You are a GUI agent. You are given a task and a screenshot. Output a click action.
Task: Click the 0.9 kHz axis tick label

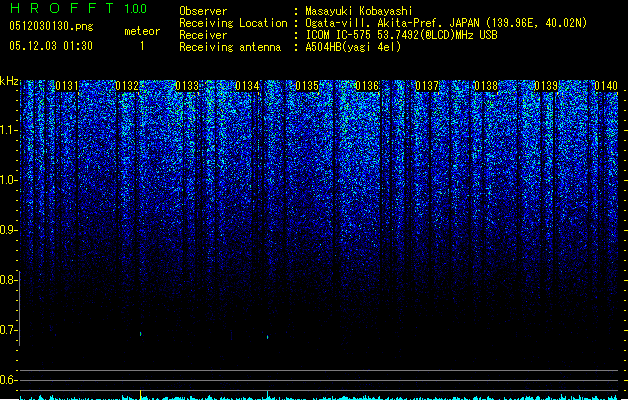pyautogui.click(x=8, y=230)
